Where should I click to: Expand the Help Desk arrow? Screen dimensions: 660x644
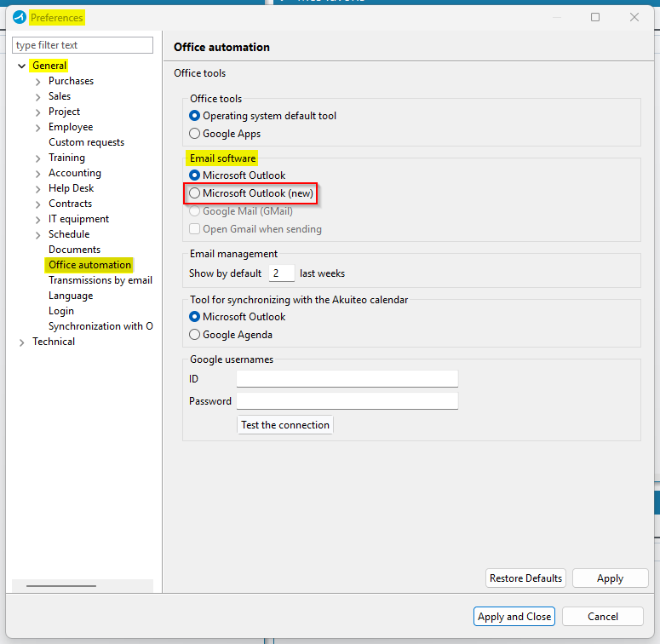(37, 189)
